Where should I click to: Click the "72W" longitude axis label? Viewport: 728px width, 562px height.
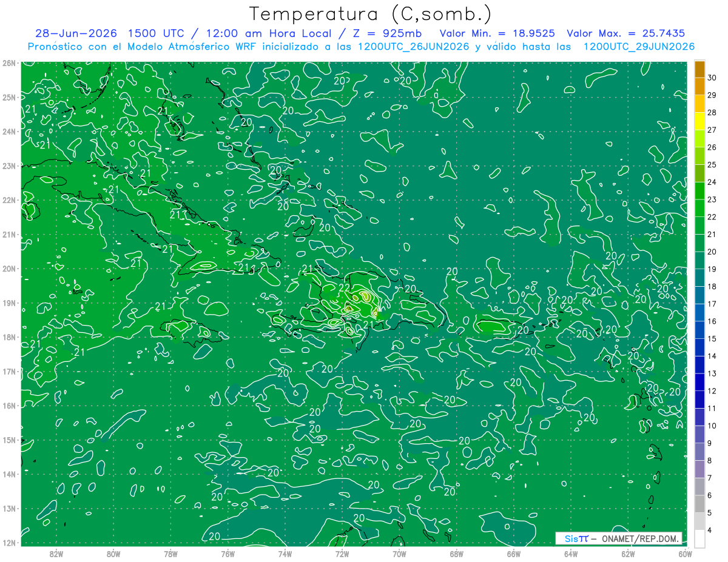(x=342, y=553)
